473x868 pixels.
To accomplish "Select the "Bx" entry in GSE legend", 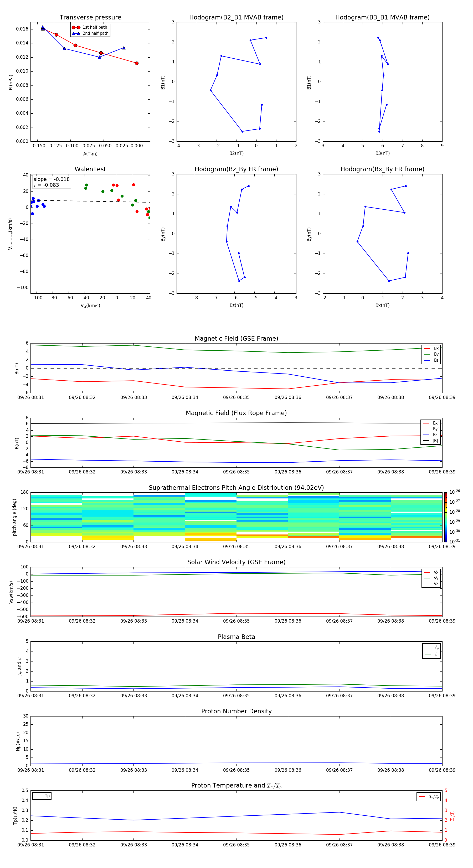I will [x=431, y=349].
